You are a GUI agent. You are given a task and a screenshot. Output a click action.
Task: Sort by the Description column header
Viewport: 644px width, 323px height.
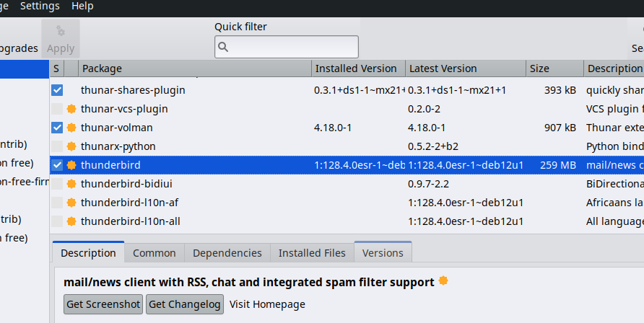pyautogui.click(x=614, y=68)
